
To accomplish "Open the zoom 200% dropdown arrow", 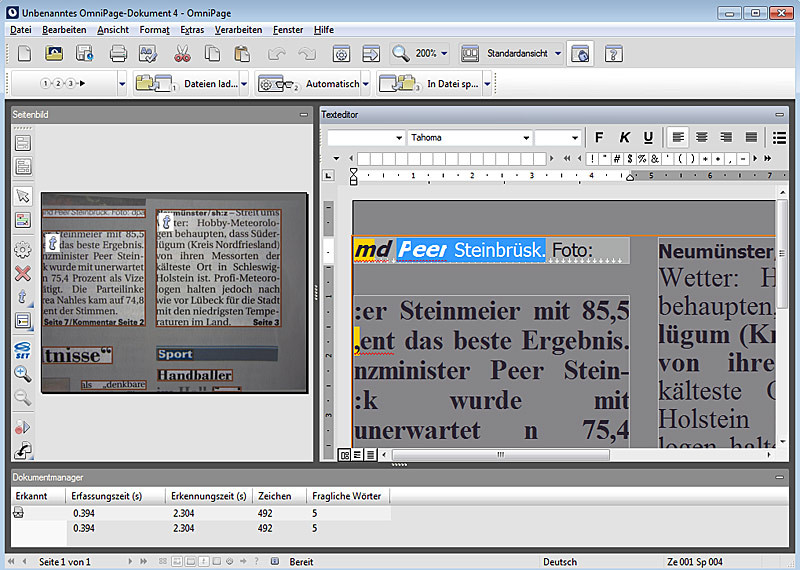I will point(444,53).
